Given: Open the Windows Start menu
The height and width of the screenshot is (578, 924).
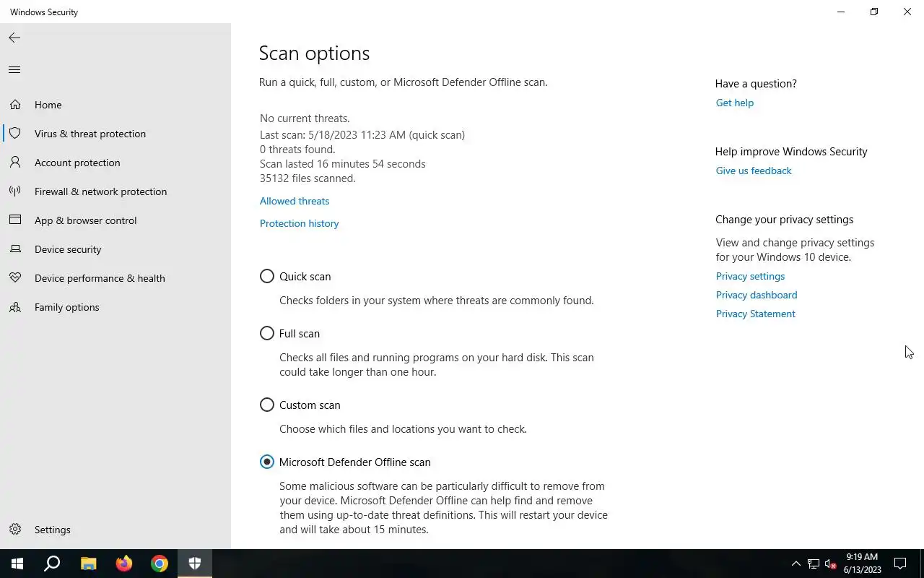Looking at the screenshot, I should pyautogui.click(x=17, y=564).
